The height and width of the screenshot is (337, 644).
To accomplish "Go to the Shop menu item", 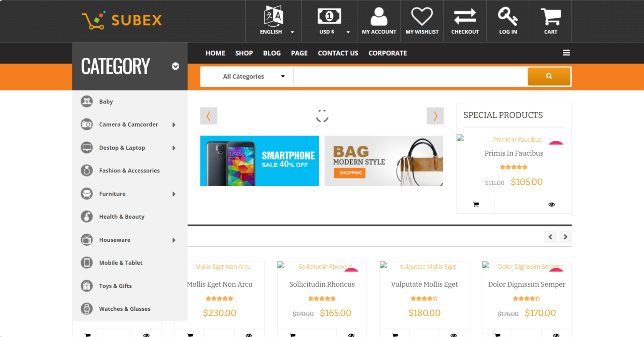I will (244, 53).
